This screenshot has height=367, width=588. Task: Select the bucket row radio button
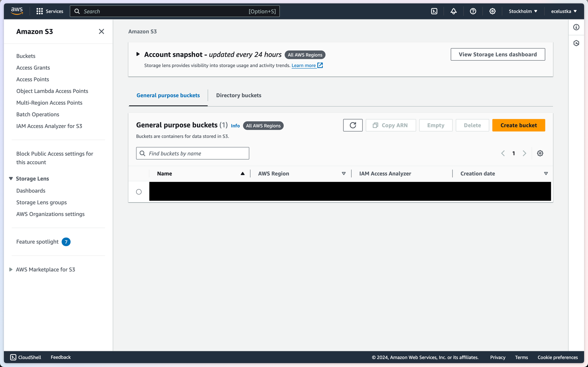point(139,192)
